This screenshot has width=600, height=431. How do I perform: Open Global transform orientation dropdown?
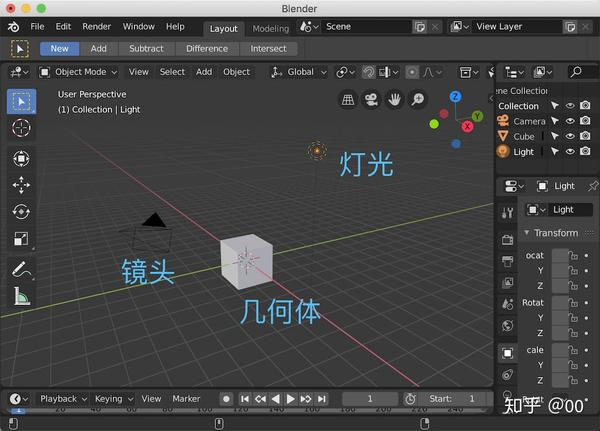click(x=300, y=72)
